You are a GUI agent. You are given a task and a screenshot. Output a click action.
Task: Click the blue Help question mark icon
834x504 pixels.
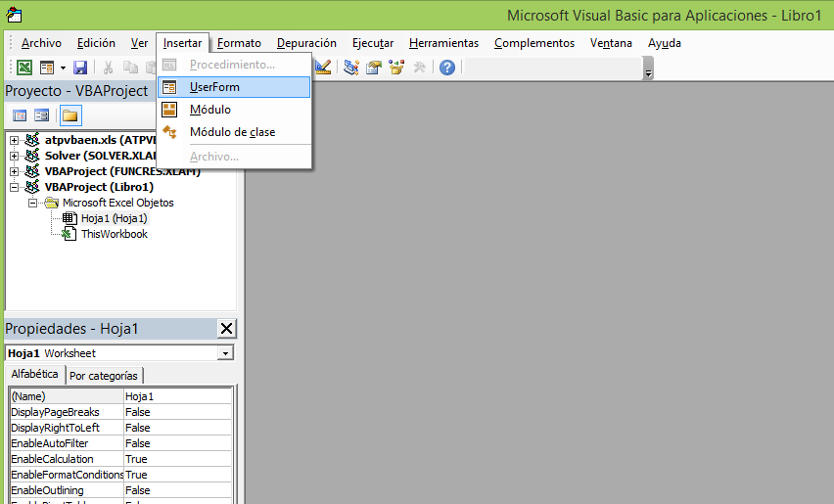(x=447, y=68)
